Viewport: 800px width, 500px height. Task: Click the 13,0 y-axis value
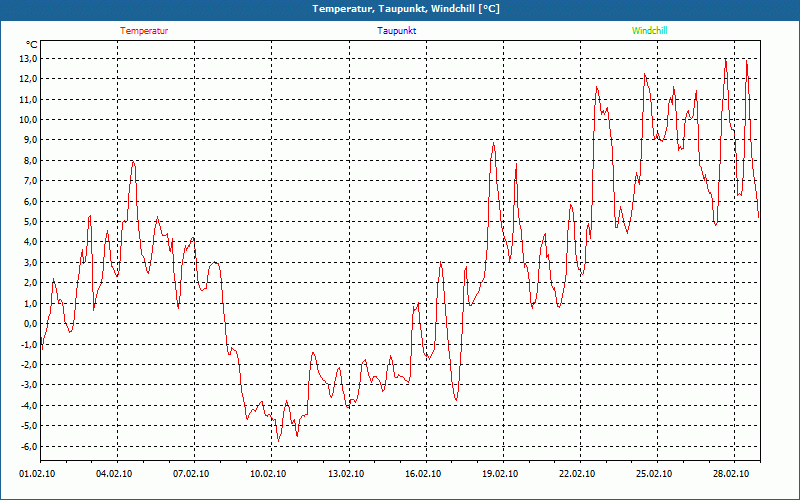coord(28,59)
